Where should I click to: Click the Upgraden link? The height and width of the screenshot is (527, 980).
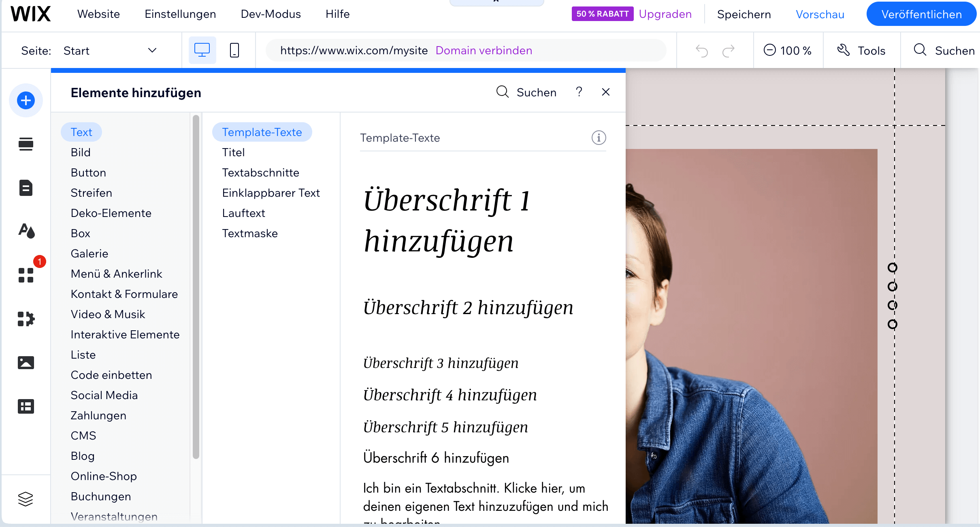(665, 14)
